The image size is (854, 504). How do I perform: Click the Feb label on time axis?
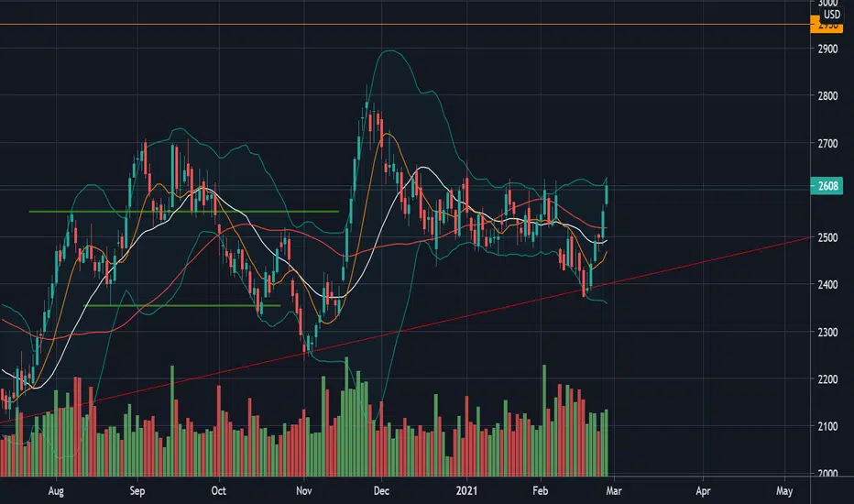pos(540,491)
